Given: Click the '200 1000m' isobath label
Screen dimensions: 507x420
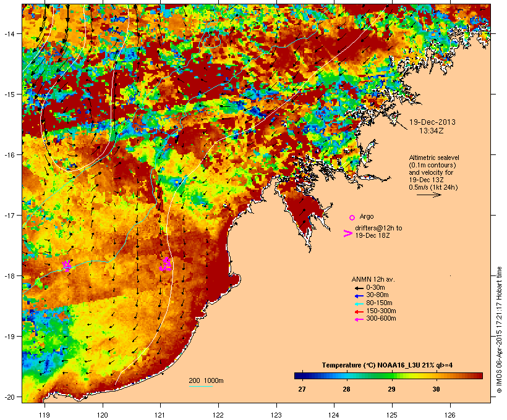Looking at the screenshot, I should point(206,380).
